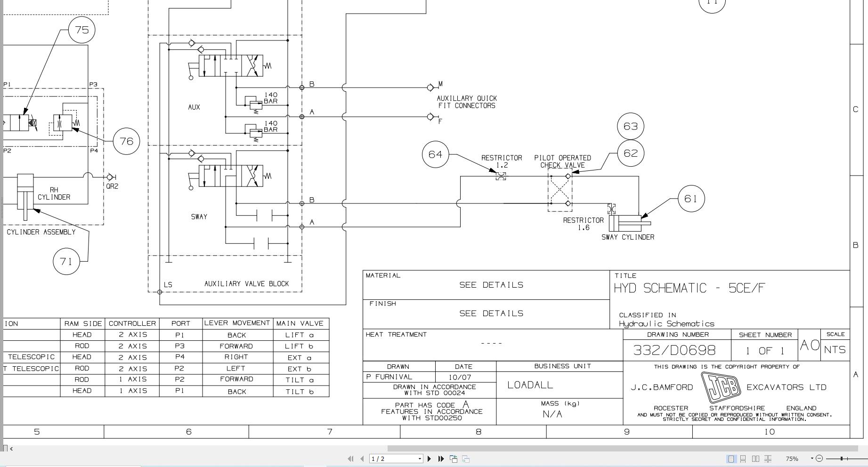Click the SWAY valve section label
This screenshot has height=467, width=868.
point(199,217)
